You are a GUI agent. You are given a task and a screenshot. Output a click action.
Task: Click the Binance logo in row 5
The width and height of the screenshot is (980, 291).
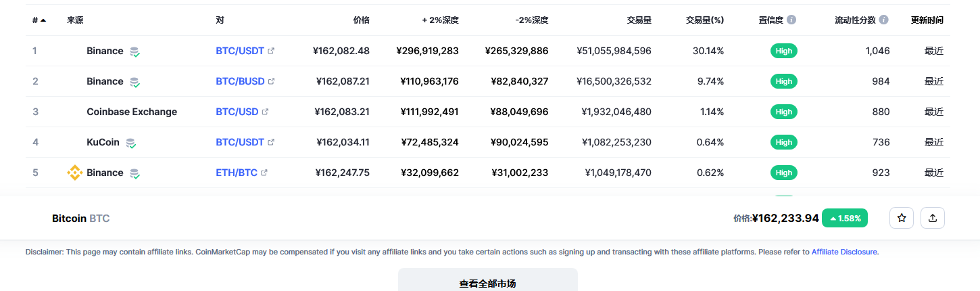tap(74, 173)
